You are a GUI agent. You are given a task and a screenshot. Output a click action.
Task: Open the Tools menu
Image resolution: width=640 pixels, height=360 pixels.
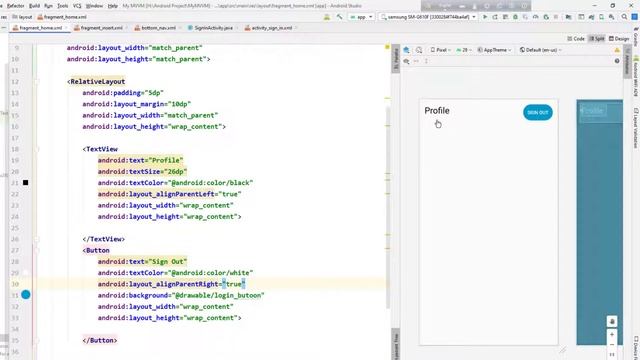click(62, 6)
